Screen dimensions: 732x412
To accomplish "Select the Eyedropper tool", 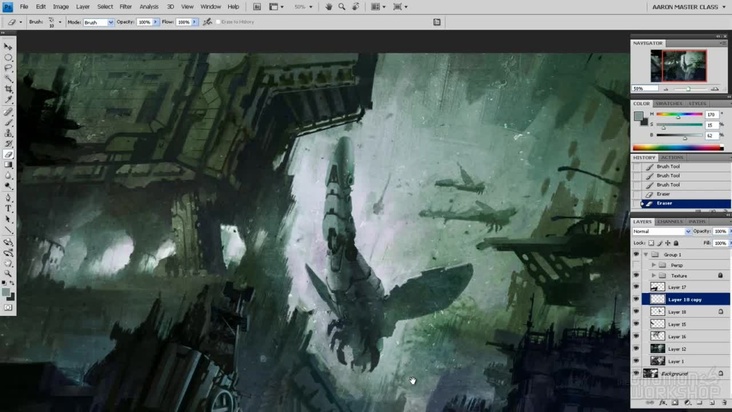I will [x=8, y=100].
